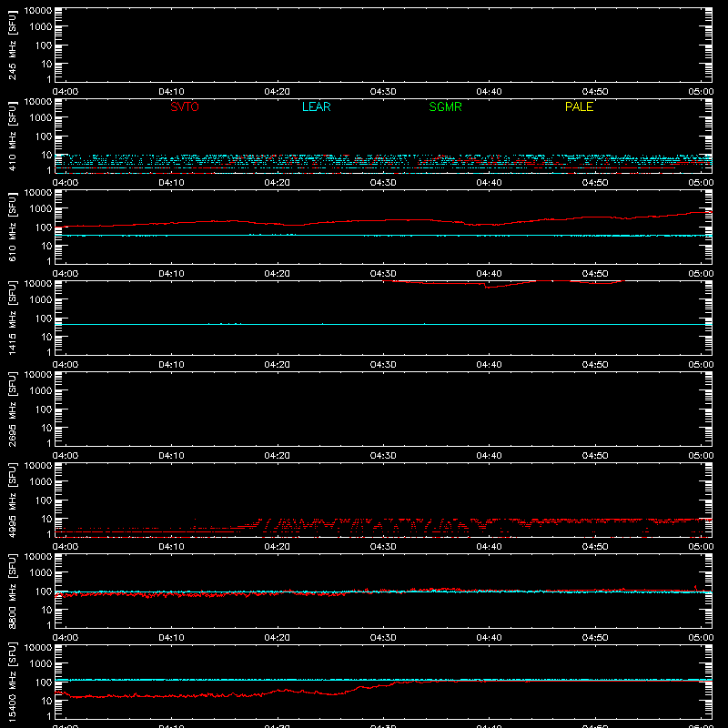
Task: Select the '2695 MHz [SFU]' axis label
Action: tap(13, 409)
